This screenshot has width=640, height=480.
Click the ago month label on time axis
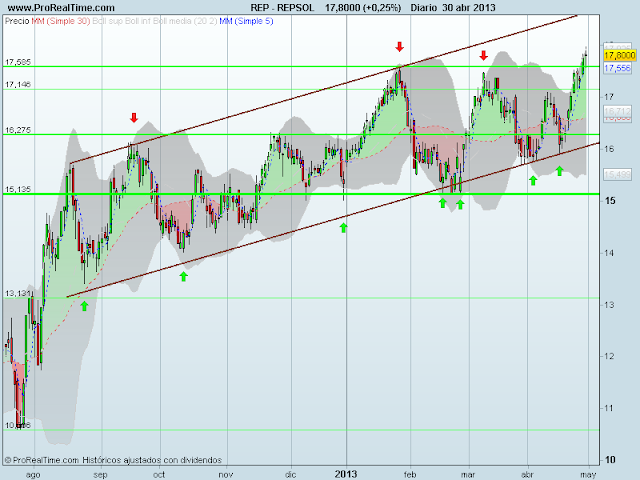[x=33, y=475]
